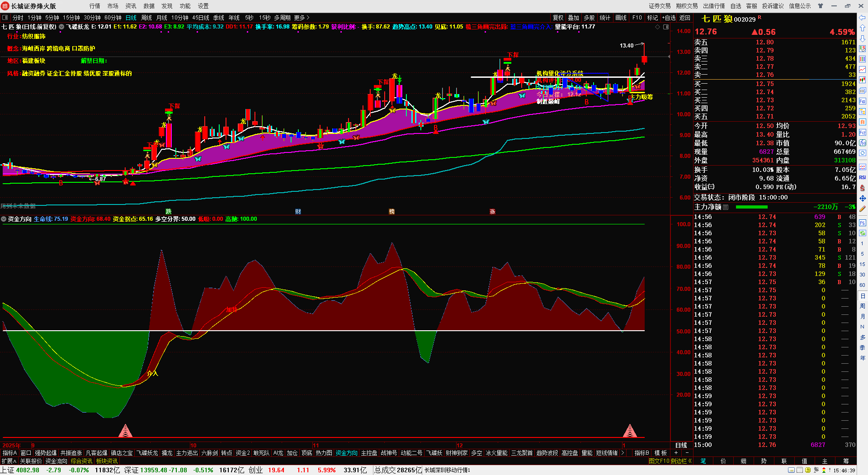Click the F5 icon in the right sidebar
868x475 pixels.
click(x=863, y=223)
